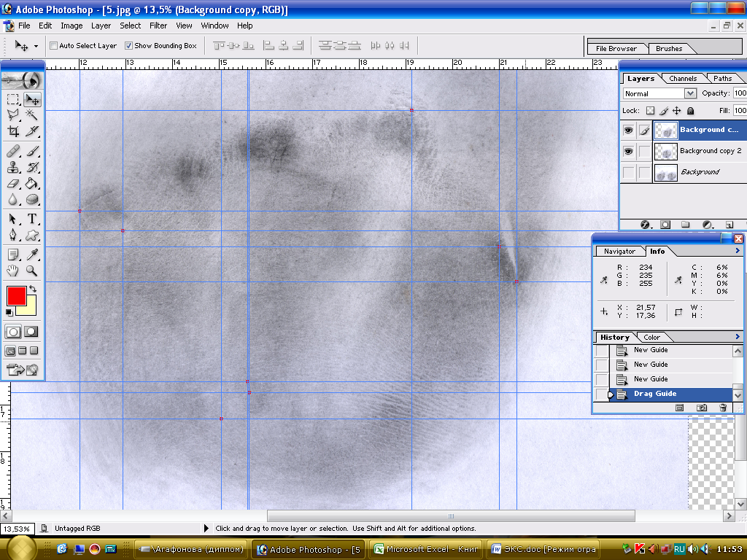Select the Zoom magnifier tool

point(32,271)
